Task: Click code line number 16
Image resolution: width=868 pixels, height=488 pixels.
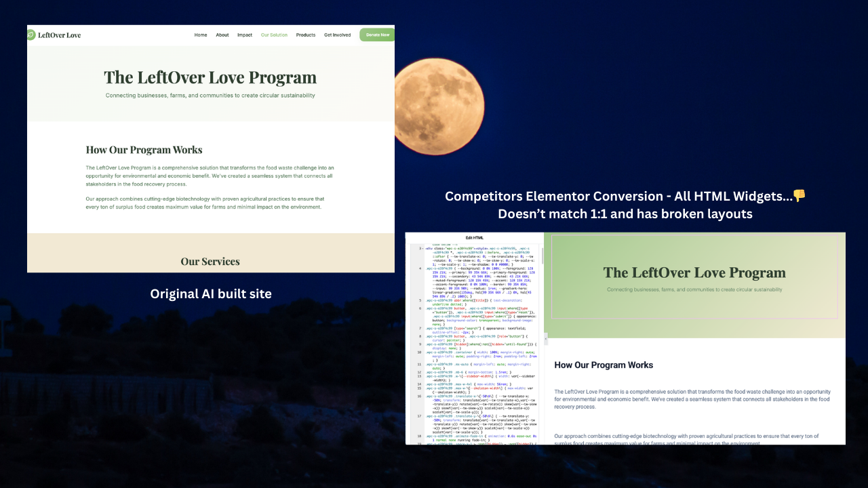Action: pos(420,396)
